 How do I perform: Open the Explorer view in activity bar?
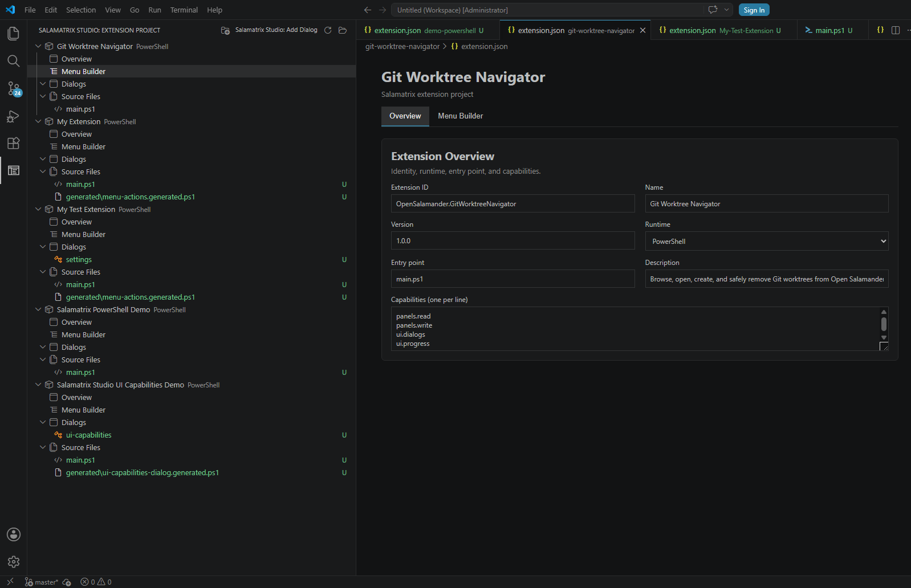[13, 34]
